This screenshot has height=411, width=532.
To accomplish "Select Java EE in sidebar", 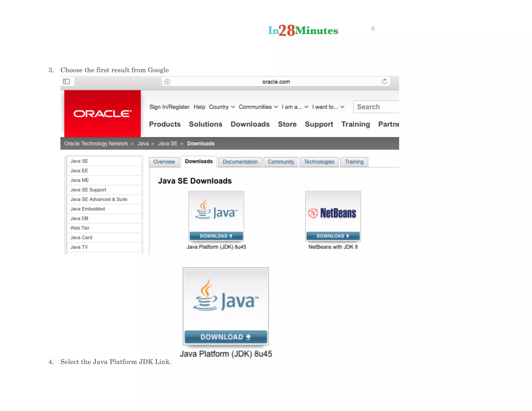I will (x=104, y=171).
